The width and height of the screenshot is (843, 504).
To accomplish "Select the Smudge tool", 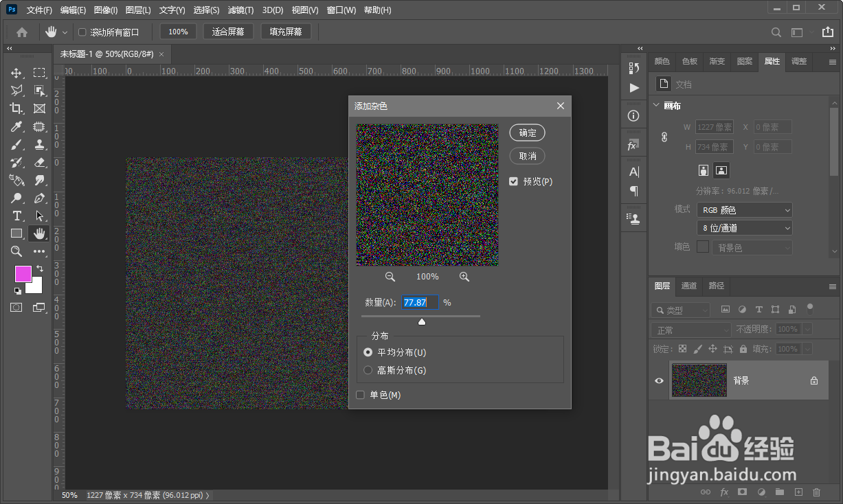I will [x=39, y=180].
